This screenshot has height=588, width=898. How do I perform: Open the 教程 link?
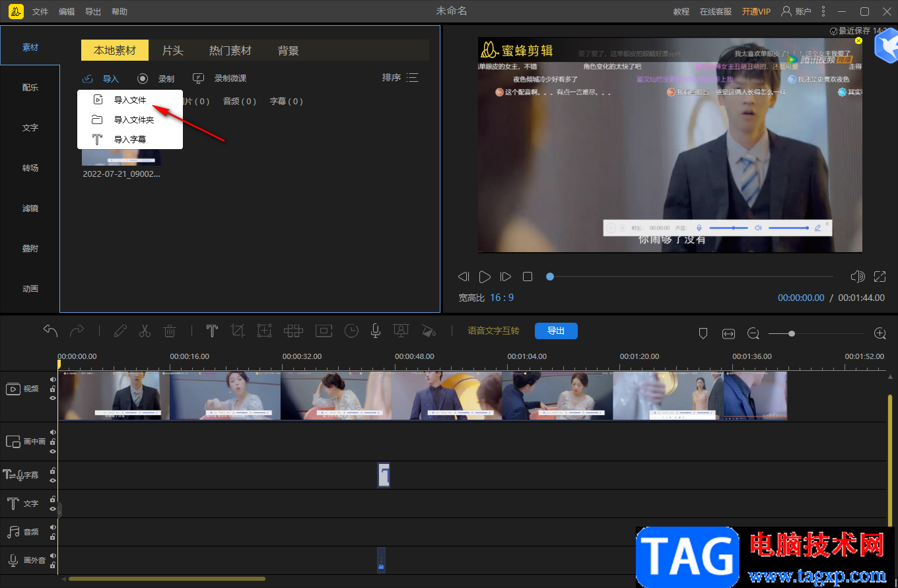pos(681,12)
